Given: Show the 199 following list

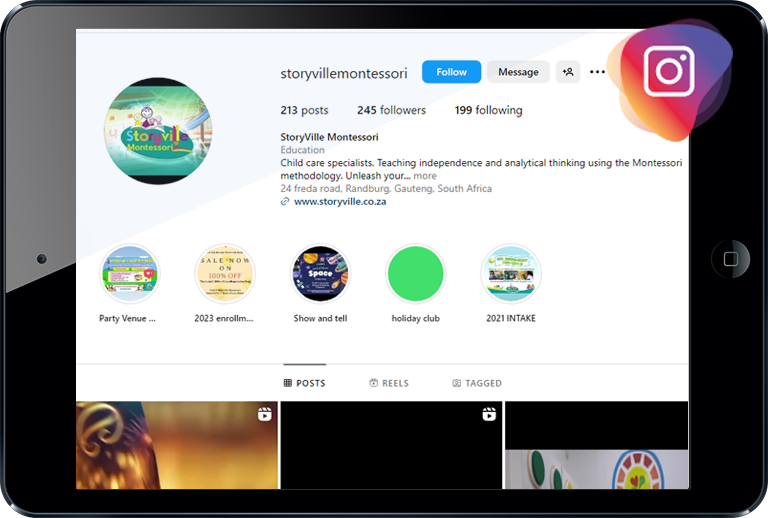Looking at the screenshot, I should [488, 110].
